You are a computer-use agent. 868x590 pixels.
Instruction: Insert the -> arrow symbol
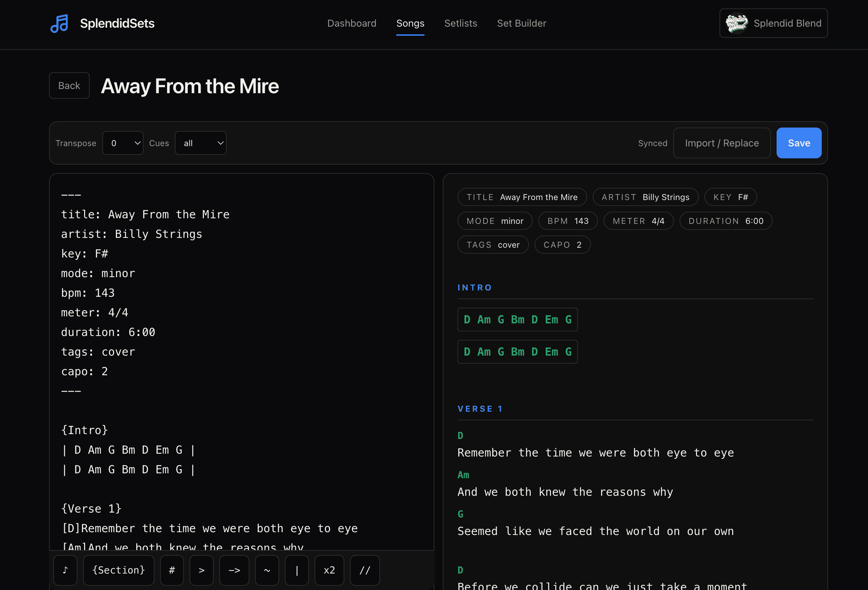coord(234,570)
